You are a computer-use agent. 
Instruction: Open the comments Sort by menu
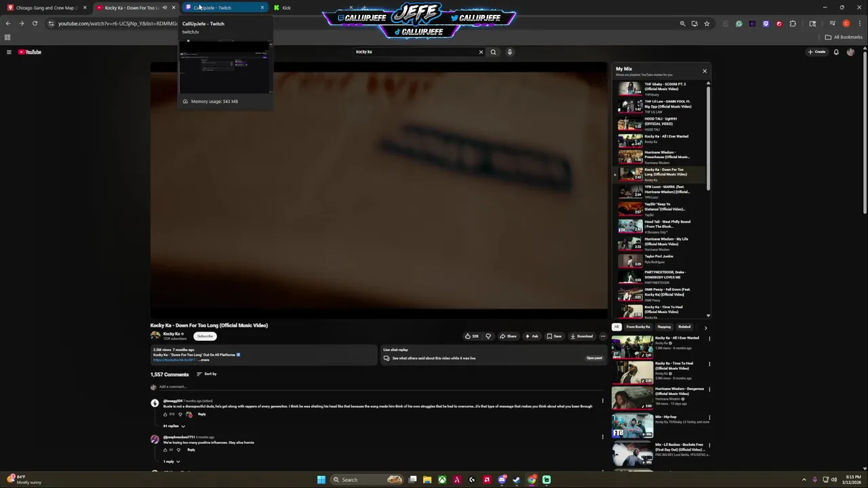(x=207, y=374)
